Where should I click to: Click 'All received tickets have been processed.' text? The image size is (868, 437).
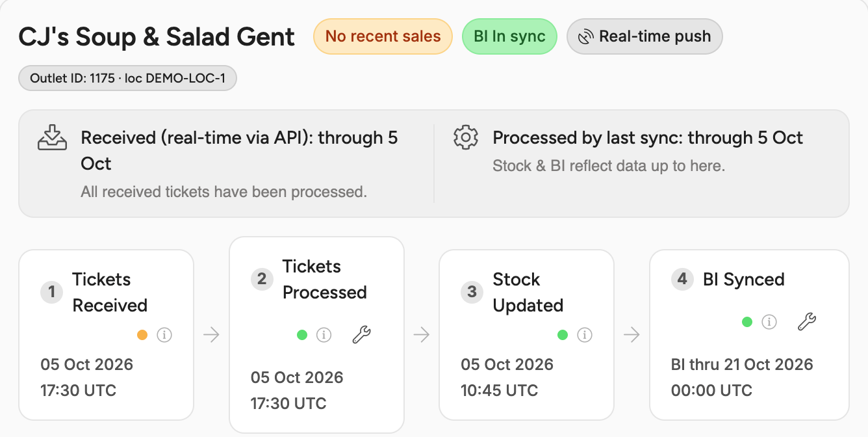coord(224,192)
